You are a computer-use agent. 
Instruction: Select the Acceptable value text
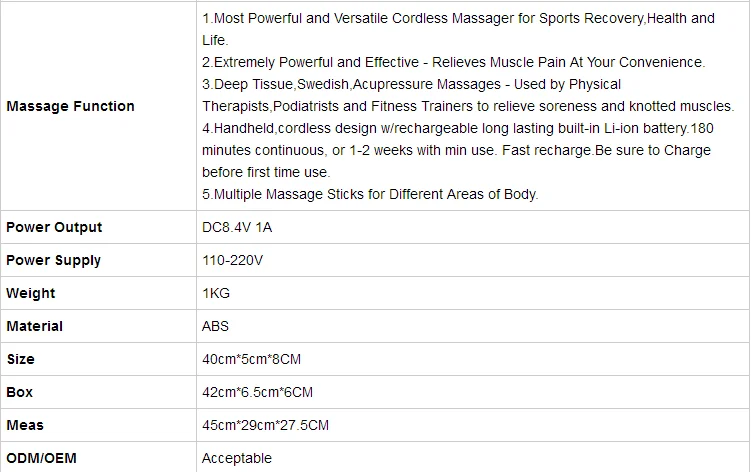[237, 458]
